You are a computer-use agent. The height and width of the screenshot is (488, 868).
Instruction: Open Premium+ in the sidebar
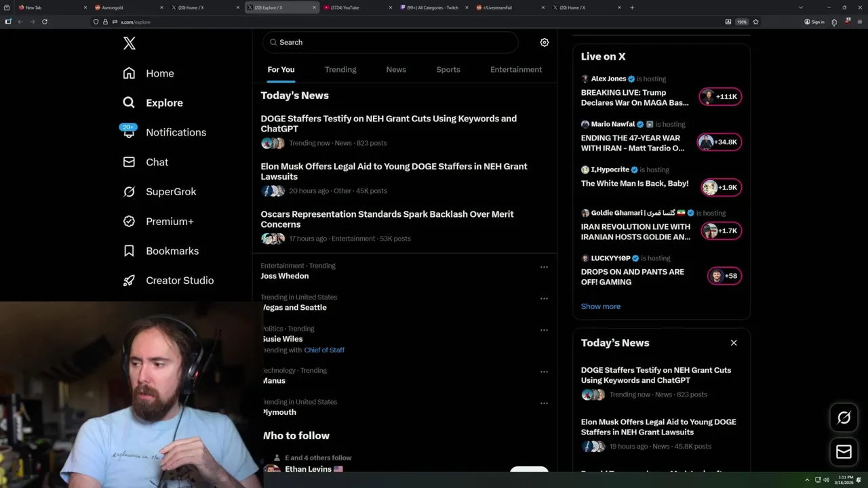click(158, 222)
